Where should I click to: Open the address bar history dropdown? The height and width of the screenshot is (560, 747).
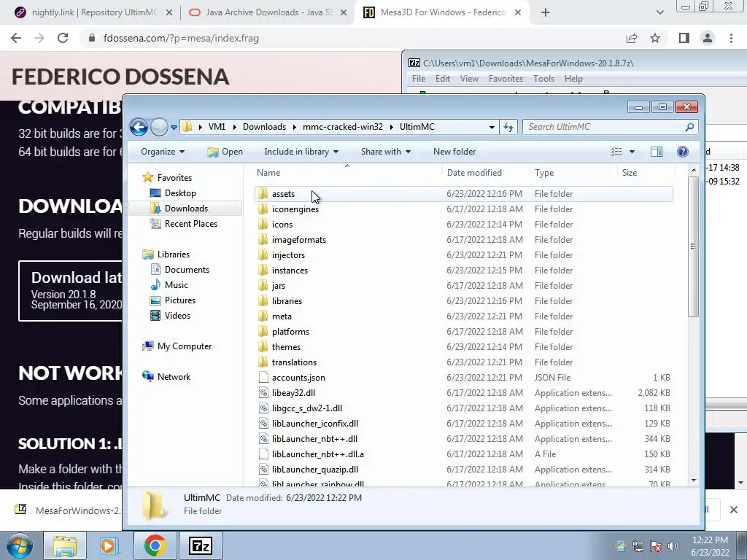492,127
